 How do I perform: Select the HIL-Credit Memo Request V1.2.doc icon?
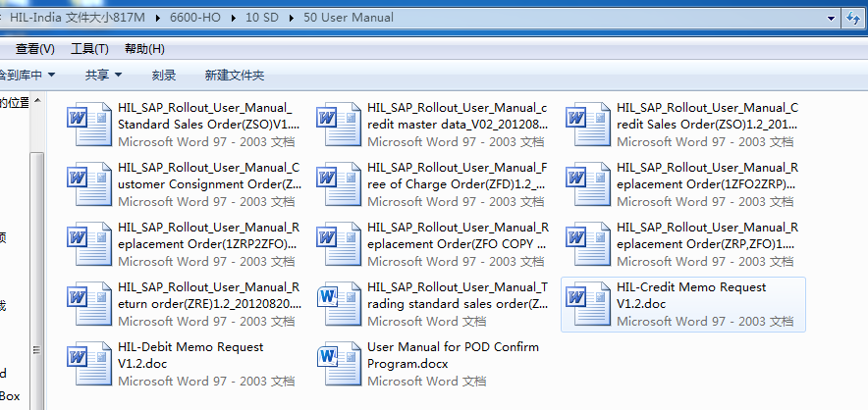point(588,303)
